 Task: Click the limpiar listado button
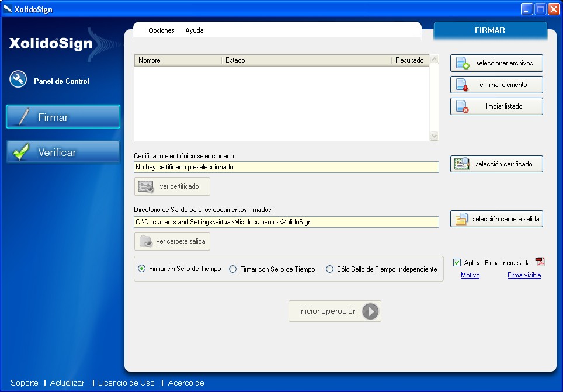point(496,106)
